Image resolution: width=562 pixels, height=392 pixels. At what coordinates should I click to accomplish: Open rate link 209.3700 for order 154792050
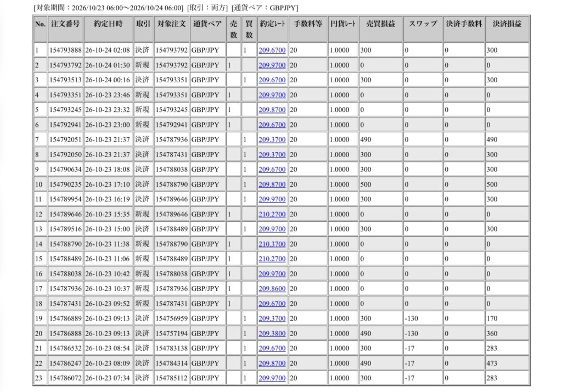pyautogui.click(x=272, y=155)
